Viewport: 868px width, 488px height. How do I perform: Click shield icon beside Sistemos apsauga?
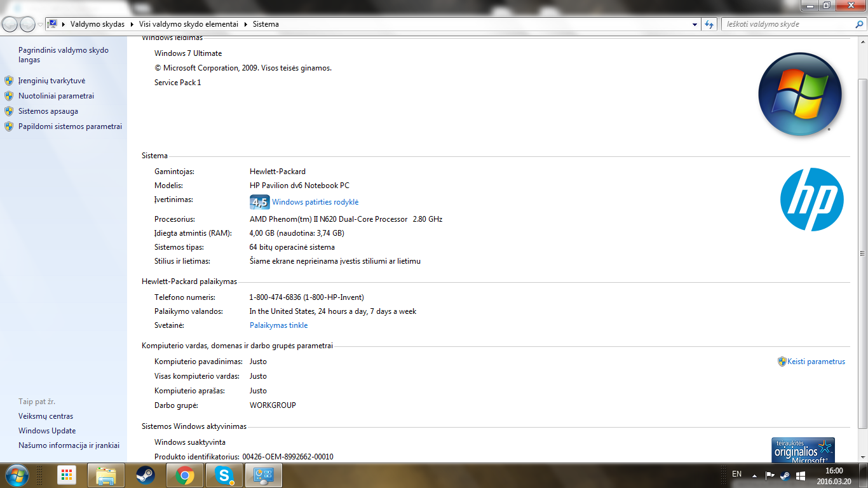click(9, 111)
